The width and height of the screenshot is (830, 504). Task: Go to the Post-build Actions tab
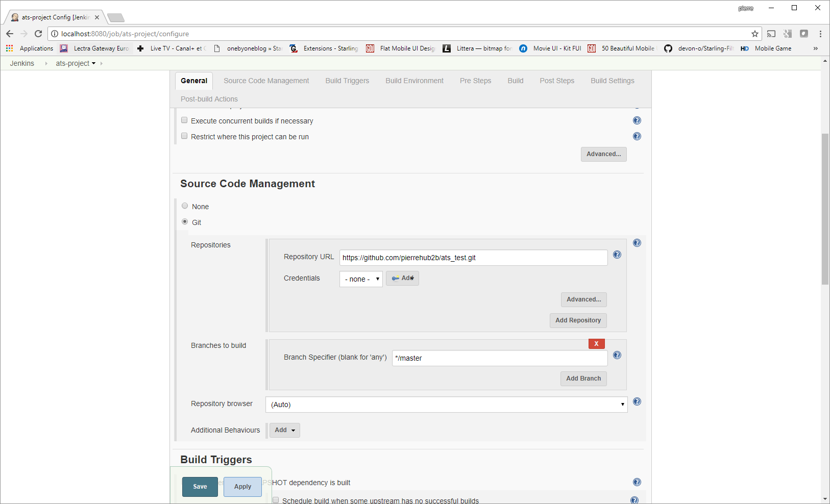[209, 99]
